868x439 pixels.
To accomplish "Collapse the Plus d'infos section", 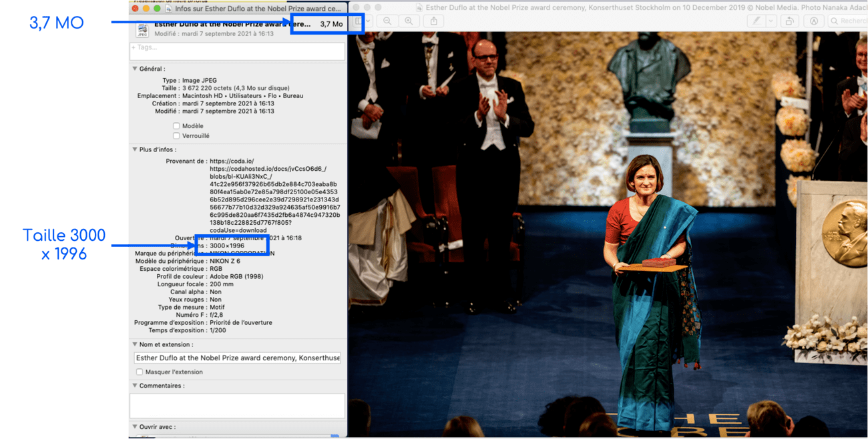I will [135, 149].
